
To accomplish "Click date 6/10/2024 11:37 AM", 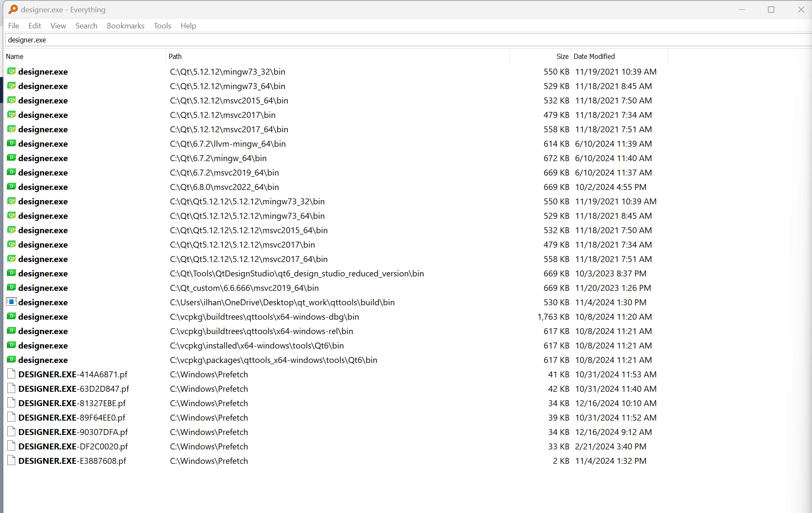I will (x=614, y=173).
